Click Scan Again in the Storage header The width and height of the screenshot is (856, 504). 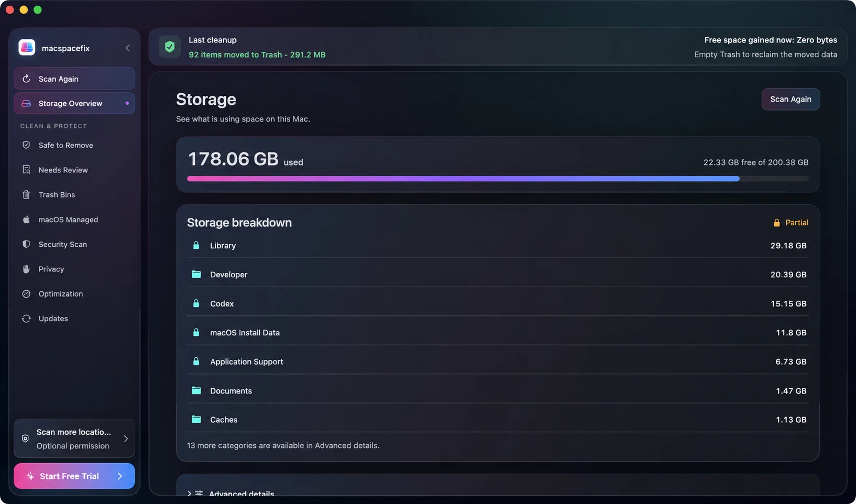[791, 99]
